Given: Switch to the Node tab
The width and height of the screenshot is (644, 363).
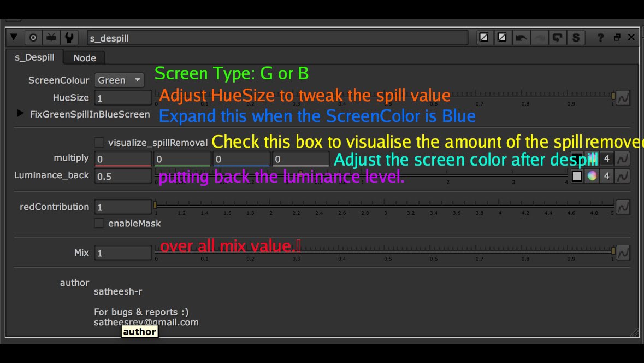Looking at the screenshot, I should (85, 58).
